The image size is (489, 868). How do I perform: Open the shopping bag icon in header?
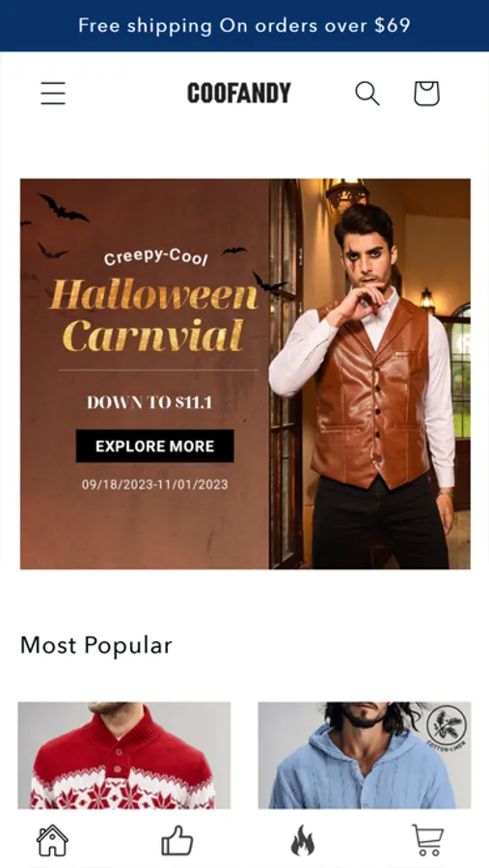pos(426,93)
